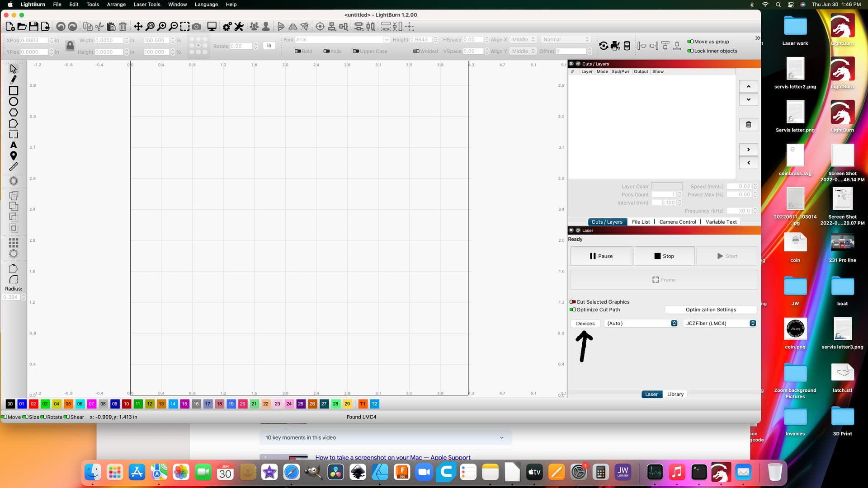
Task: Click the Save floppy disk icon
Action: coord(33,27)
